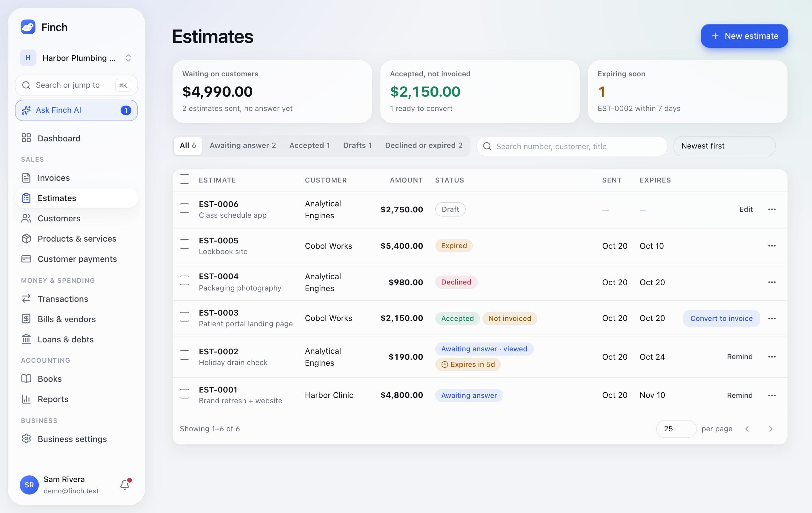Image resolution: width=812 pixels, height=513 pixels.
Task: Click Remind for EST-0001
Action: [x=739, y=395]
